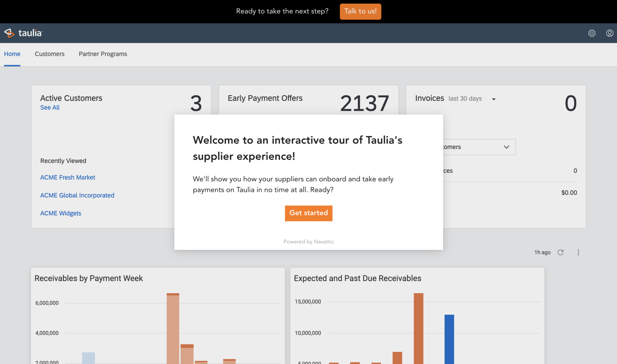Switch to the Customers tab

click(49, 54)
